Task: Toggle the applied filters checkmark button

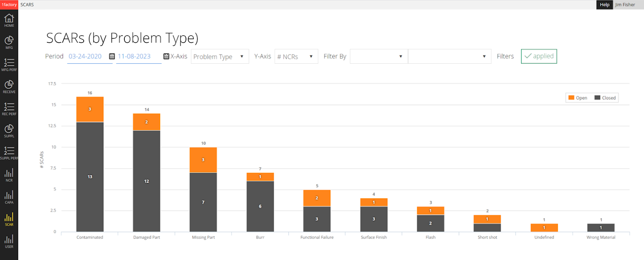Action: point(539,56)
